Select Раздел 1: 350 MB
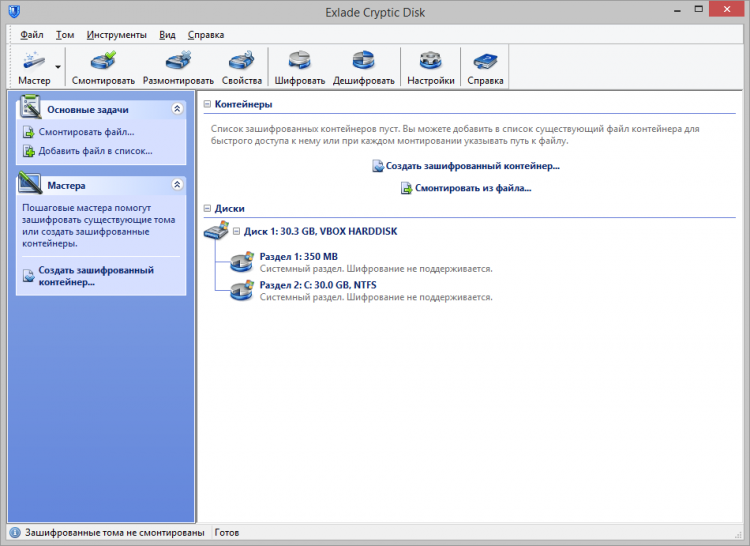 (298, 257)
